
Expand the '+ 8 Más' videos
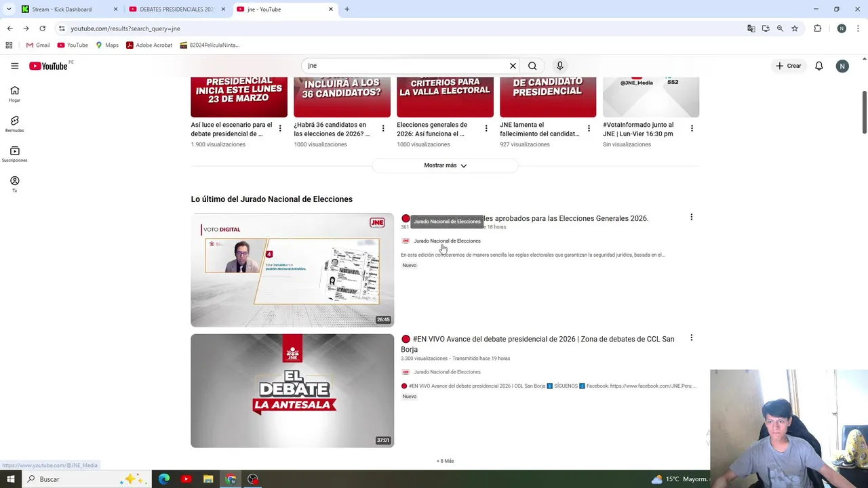pyautogui.click(x=445, y=461)
